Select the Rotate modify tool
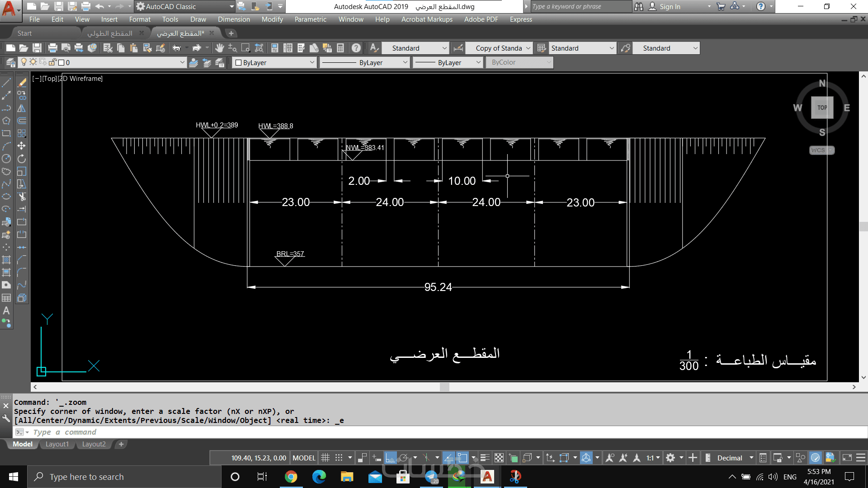 point(21,159)
